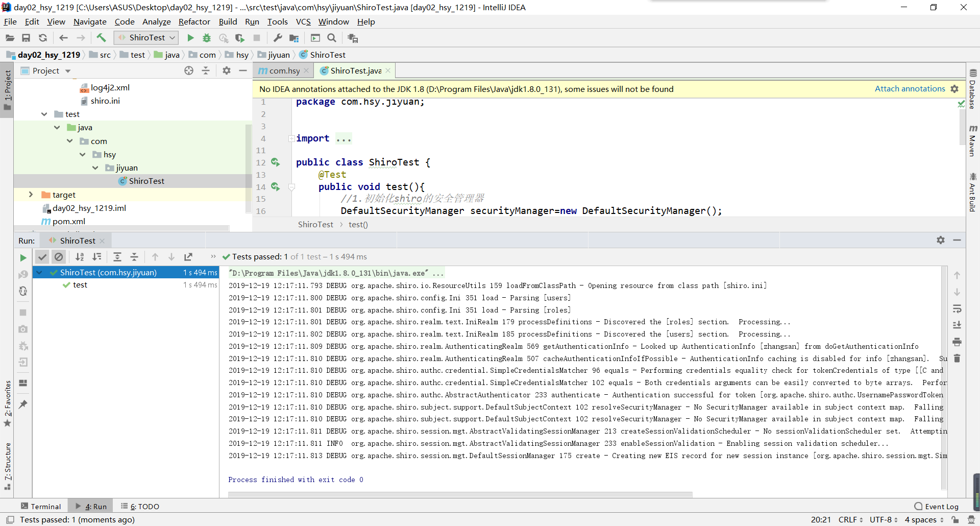Print console output with printer icon
Image resolution: width=980 pixels, height=526 pixels.
[x=957, y=342]
